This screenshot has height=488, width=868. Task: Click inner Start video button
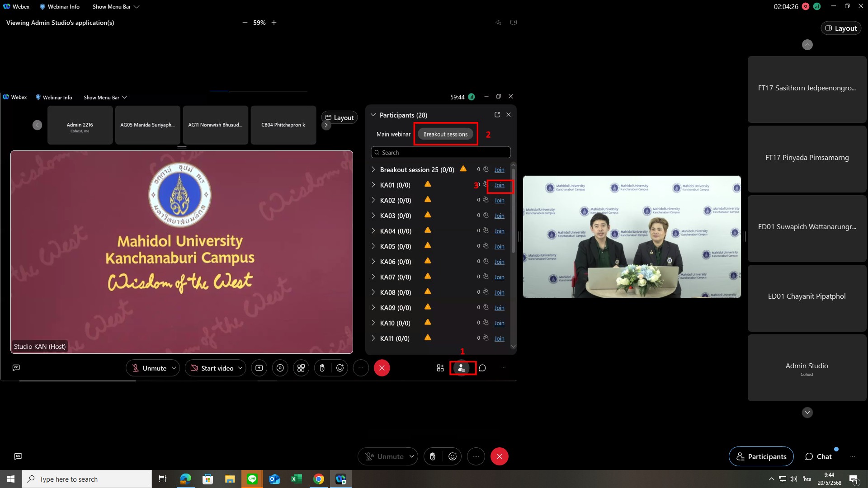pos(212,368)
